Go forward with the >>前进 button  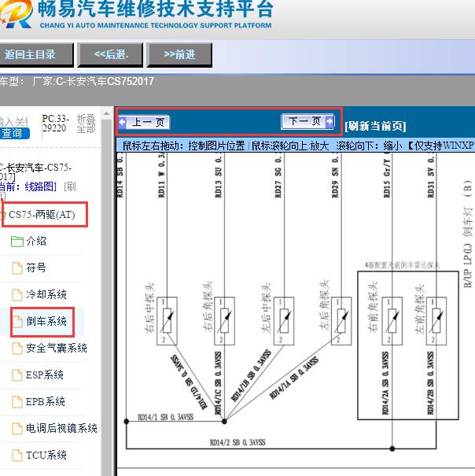point(179,55)
